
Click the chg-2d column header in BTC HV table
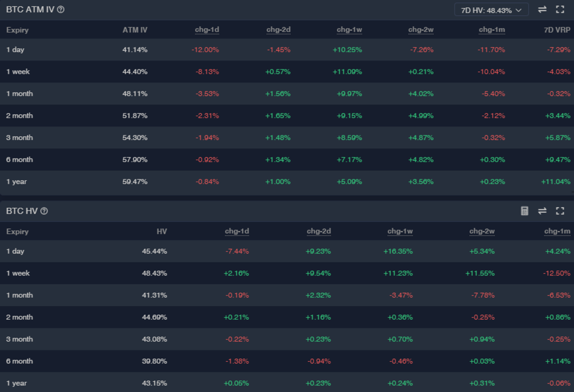point(319,231)
